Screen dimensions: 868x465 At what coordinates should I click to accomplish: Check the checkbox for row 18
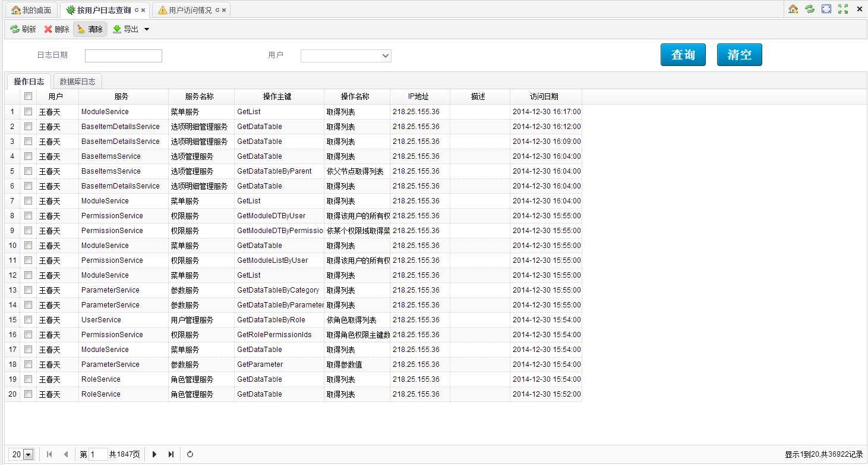[x=28, y=364]
